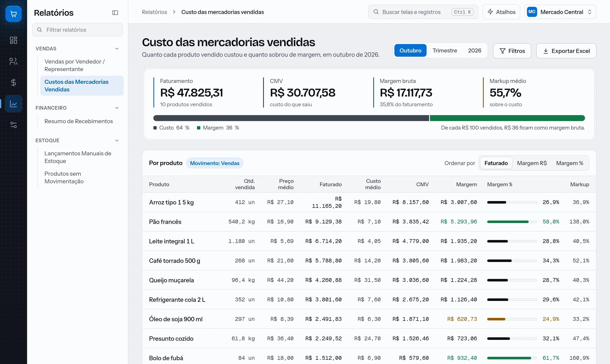The width and height of the screenshot is (610, 364).
Task: Open the customers people icon in sidebar
Action: click(14, 61)
